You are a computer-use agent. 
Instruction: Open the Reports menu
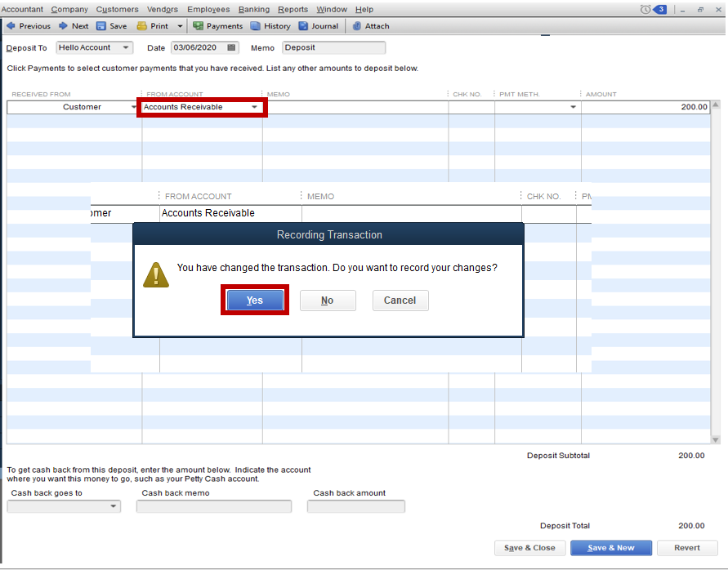point(293,9)
